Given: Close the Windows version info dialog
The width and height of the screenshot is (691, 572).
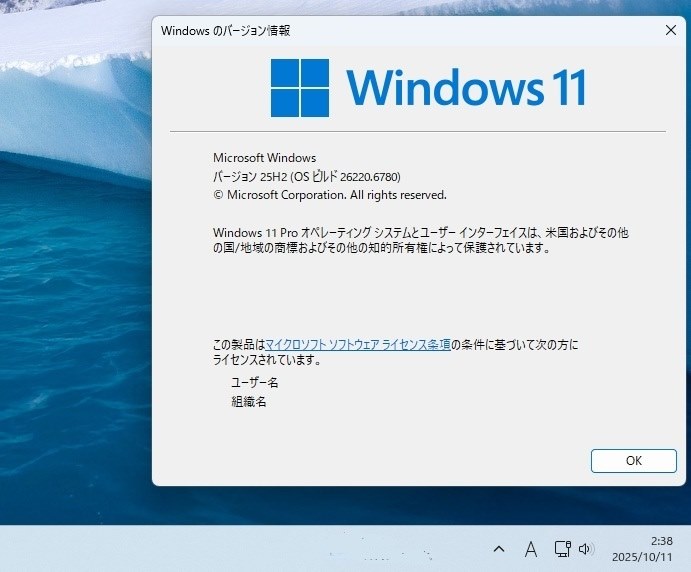Looking at the screenshot, I should 670,30.
